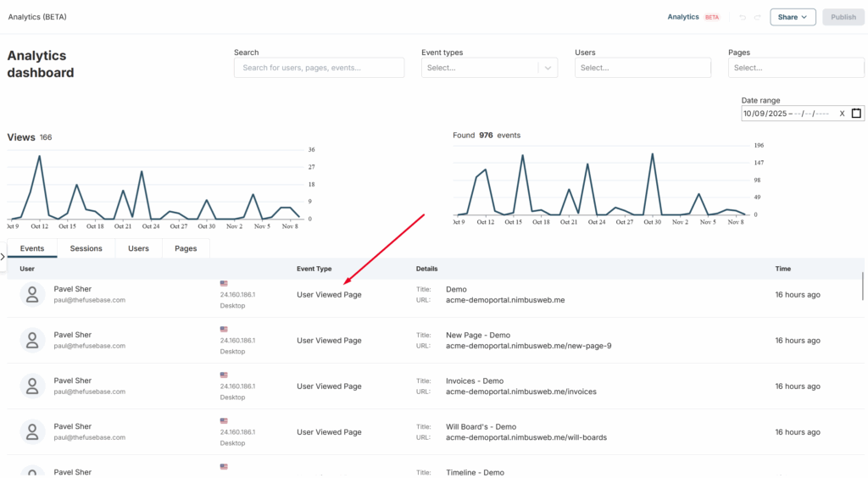The height and width of the screenshot is (478, 868).
Task: Expand the left sidebar chevron
Action: pyautogui.click(x=3, y=256)
